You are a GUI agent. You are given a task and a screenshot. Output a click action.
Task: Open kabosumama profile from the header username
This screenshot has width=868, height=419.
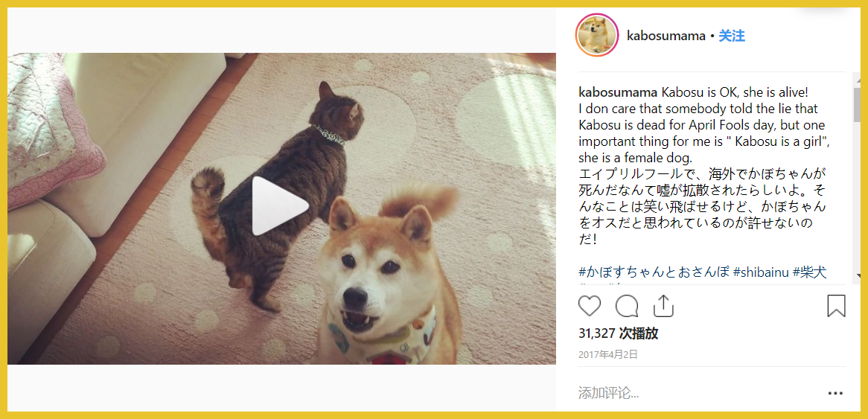pos(666,36)
